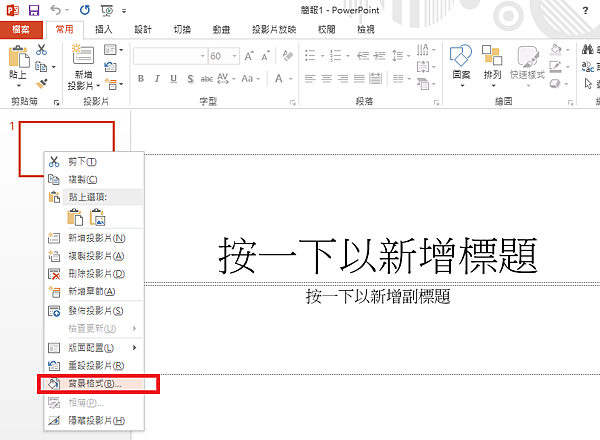Open the File (檔案) tab
600x440 pixels.
pyautogui.click(x=21, y=29)
